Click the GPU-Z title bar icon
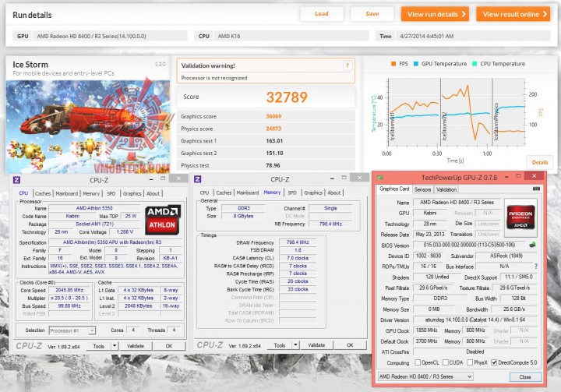561x392 pixels. click(x=380, y=178)
